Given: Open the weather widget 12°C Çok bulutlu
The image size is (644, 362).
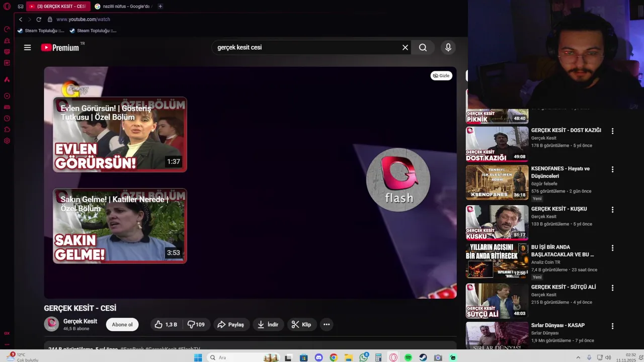Looking at the screenshot, I should [22, 357].
